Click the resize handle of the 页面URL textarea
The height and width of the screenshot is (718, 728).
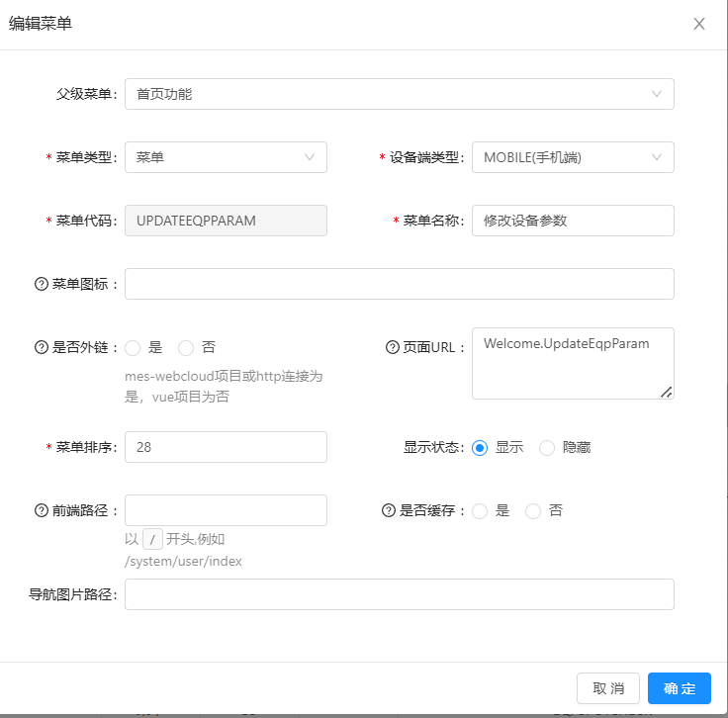(x=667, y=393)
